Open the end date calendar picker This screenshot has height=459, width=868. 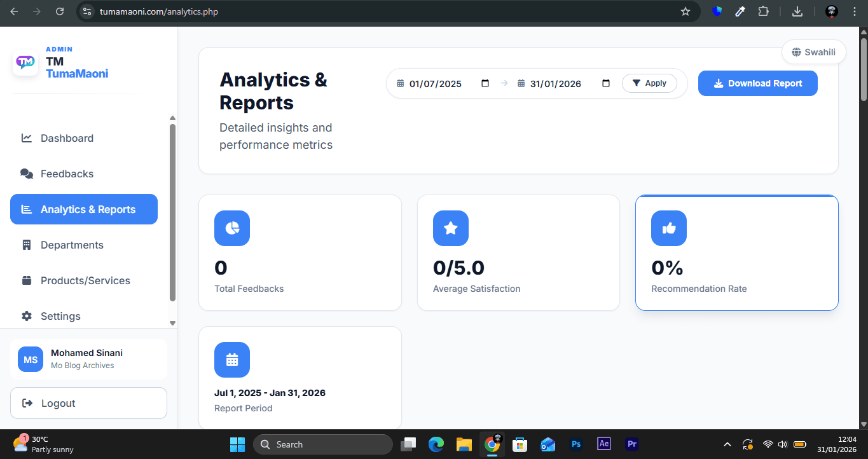605,83
